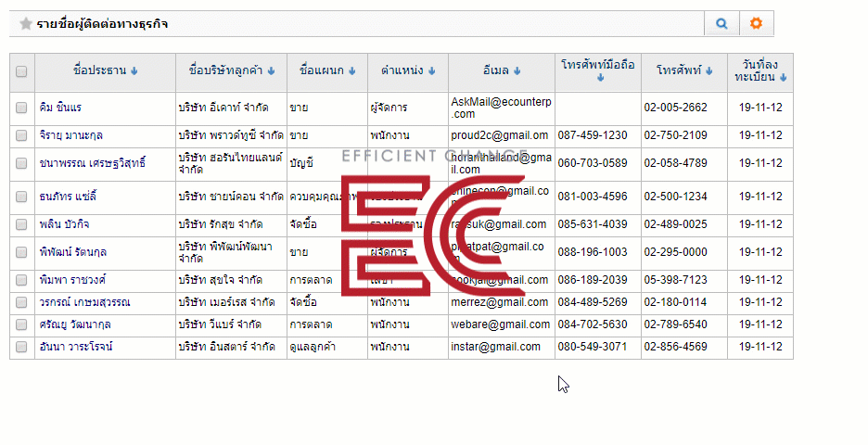Tick the select-all header checkbox

pyautogui.click(x=21, y=71)
